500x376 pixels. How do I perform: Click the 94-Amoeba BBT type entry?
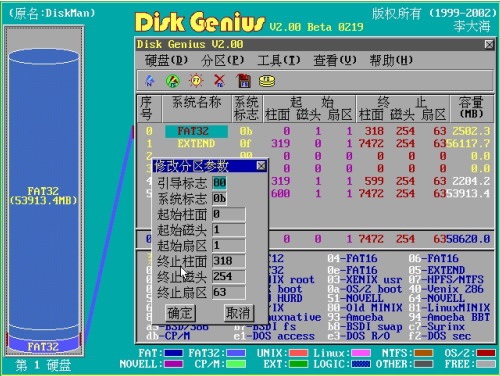coord(449,317)
